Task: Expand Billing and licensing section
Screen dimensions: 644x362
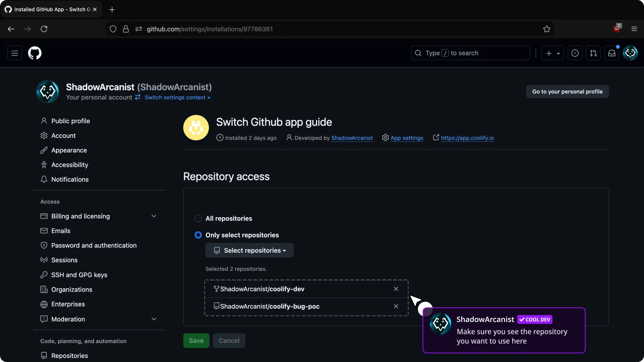Action: click(x=154, y=216)
